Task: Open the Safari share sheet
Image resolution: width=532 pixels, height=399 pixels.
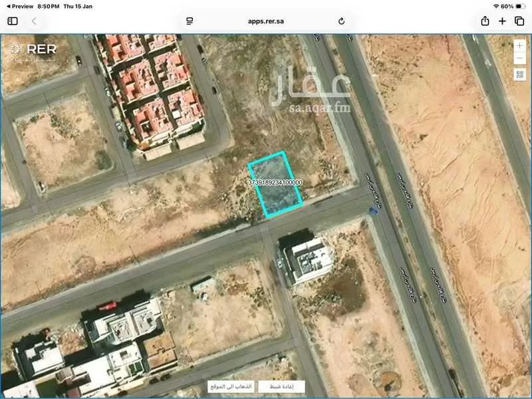Action: (x=485, y=21)
